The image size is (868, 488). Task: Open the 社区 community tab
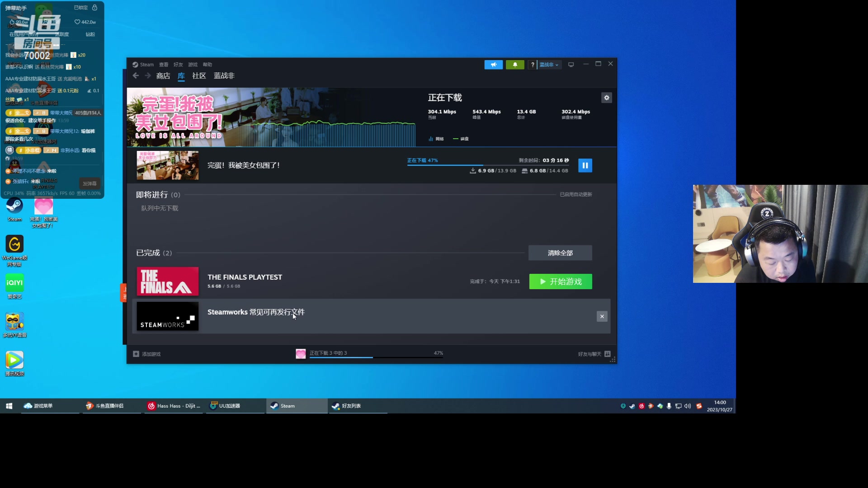[x=199, y=76]
